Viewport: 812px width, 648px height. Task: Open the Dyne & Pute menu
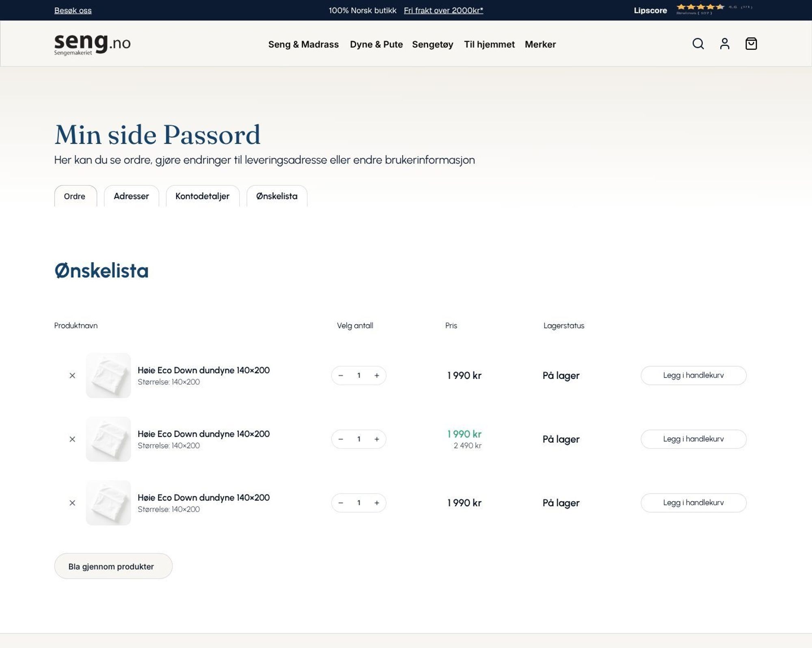click(x=376, y=44)
